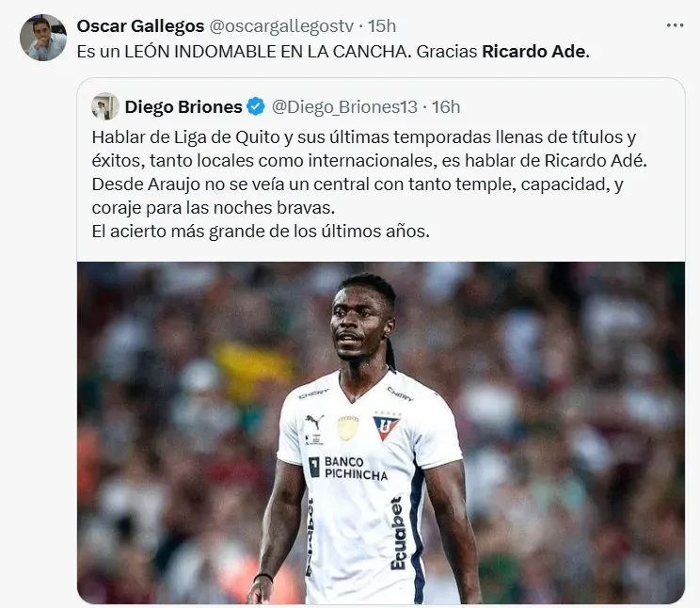Click the 16h quoted tweet timestamp
The image size is (700, 608).
click(x=446, y=106)
